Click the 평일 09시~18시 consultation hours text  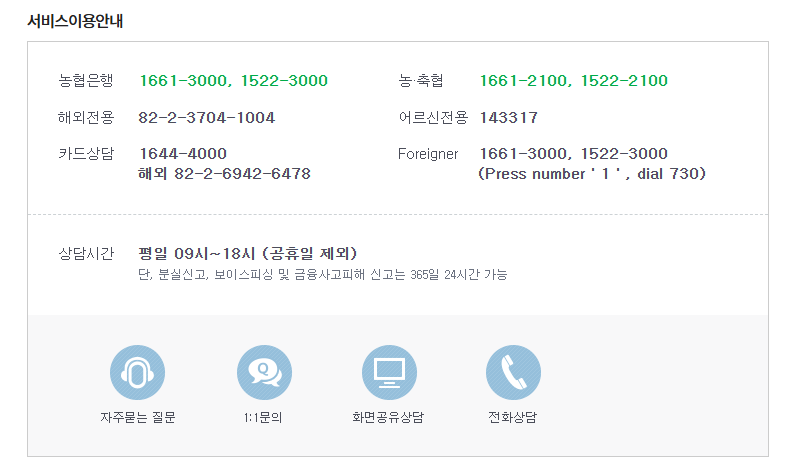(x=247, y=253)
